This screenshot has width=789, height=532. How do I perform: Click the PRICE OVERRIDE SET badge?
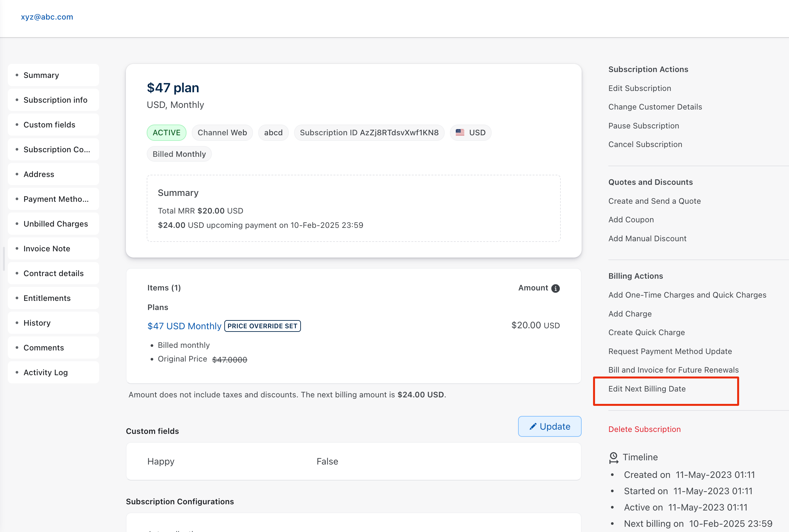point(262,326)
